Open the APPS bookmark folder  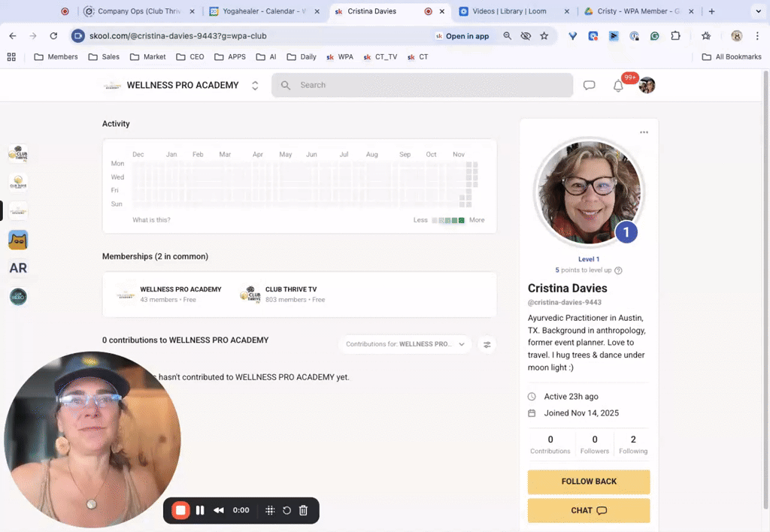[230, 57]
